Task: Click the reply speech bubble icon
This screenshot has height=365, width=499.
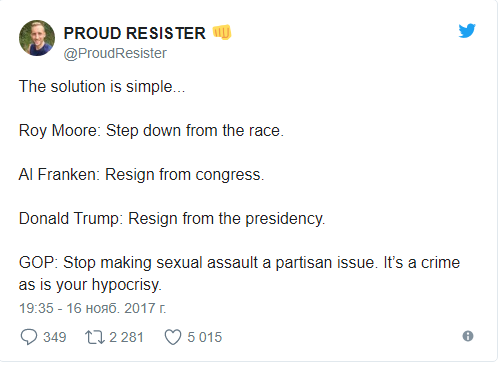Action: pos(29,337)
